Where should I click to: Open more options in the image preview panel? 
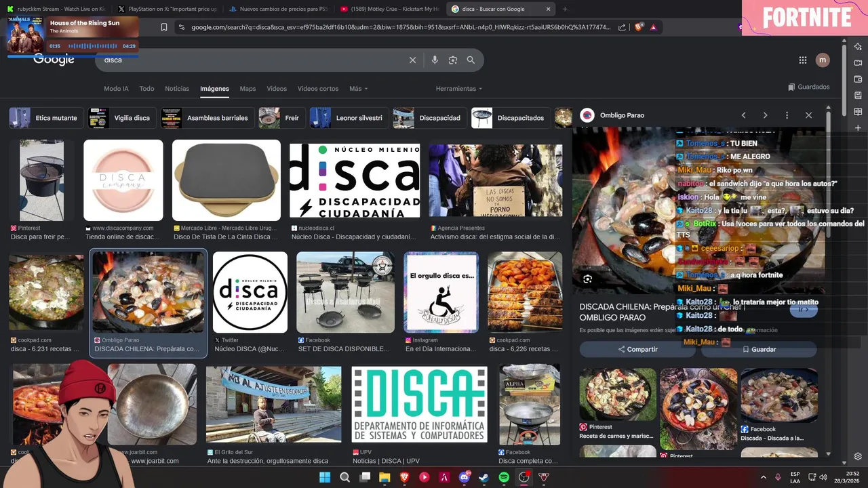click(787, 115)
